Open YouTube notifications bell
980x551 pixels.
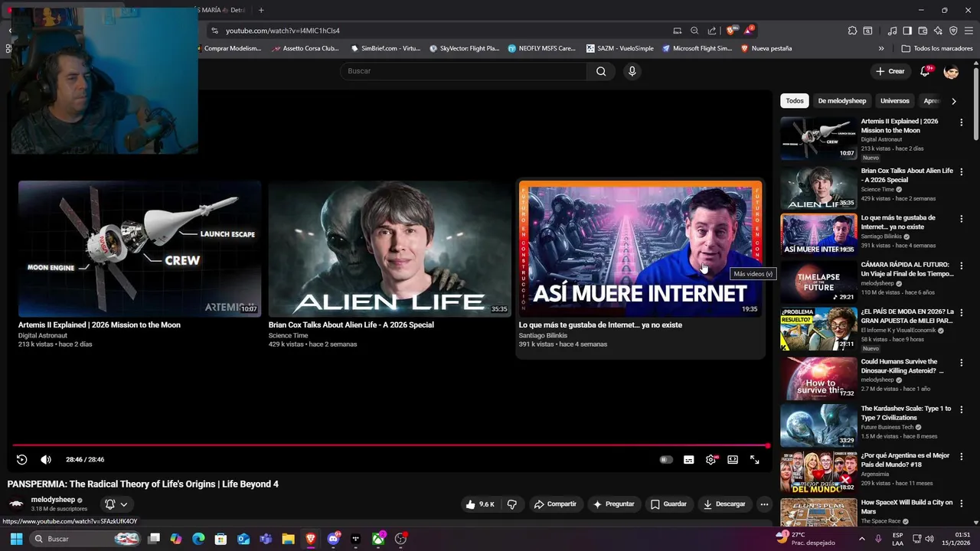926,71
